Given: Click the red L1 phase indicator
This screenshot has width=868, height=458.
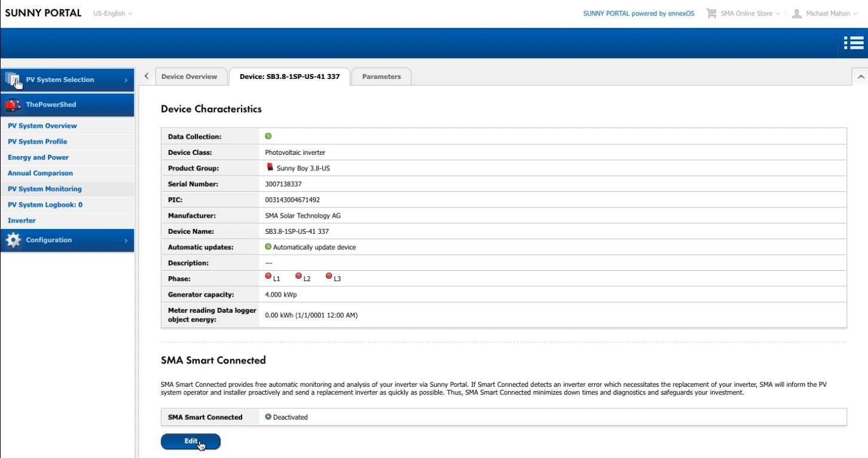Looking at the screenshot, I should click(x=268, y=276).
